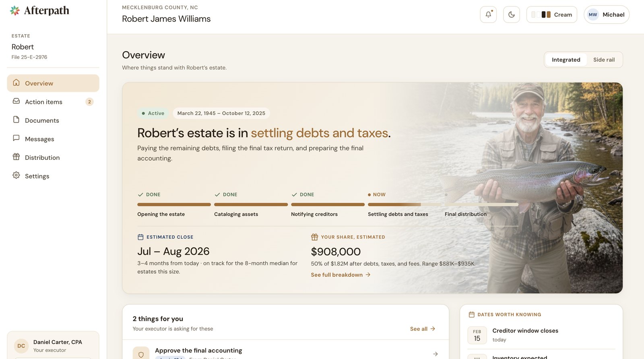Click See all link
This screenshot has width=644, height=359.
[x=423, y=329]
